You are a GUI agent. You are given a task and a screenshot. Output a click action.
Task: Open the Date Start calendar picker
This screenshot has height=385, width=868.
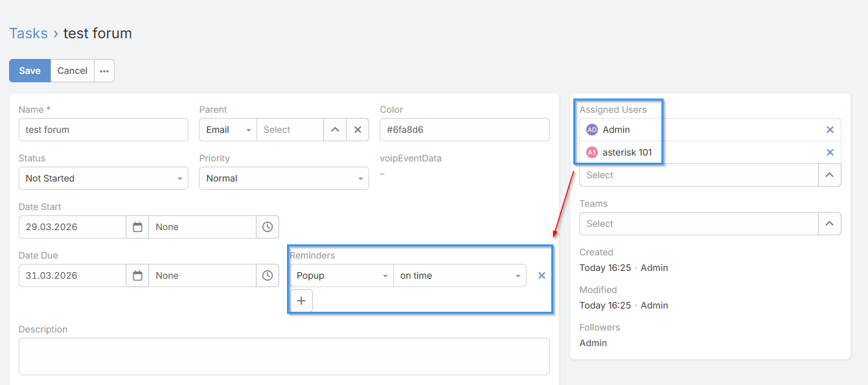click(x=137, y=227)
